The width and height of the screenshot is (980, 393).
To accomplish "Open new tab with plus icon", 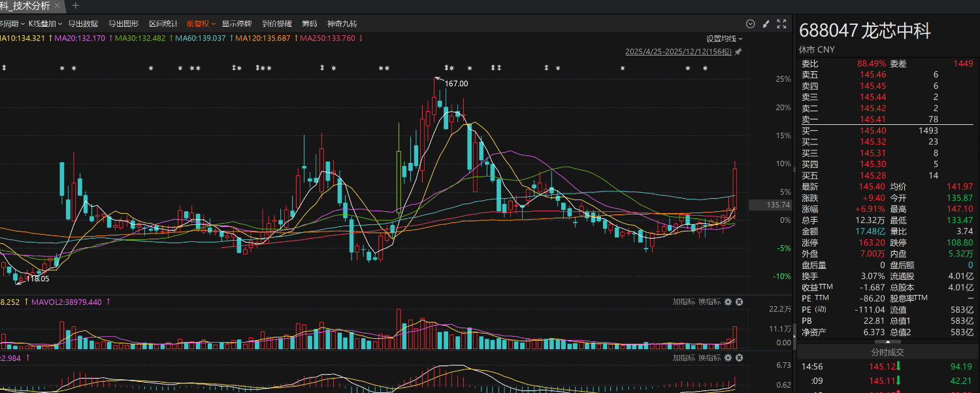I will [x=75, y=6].
